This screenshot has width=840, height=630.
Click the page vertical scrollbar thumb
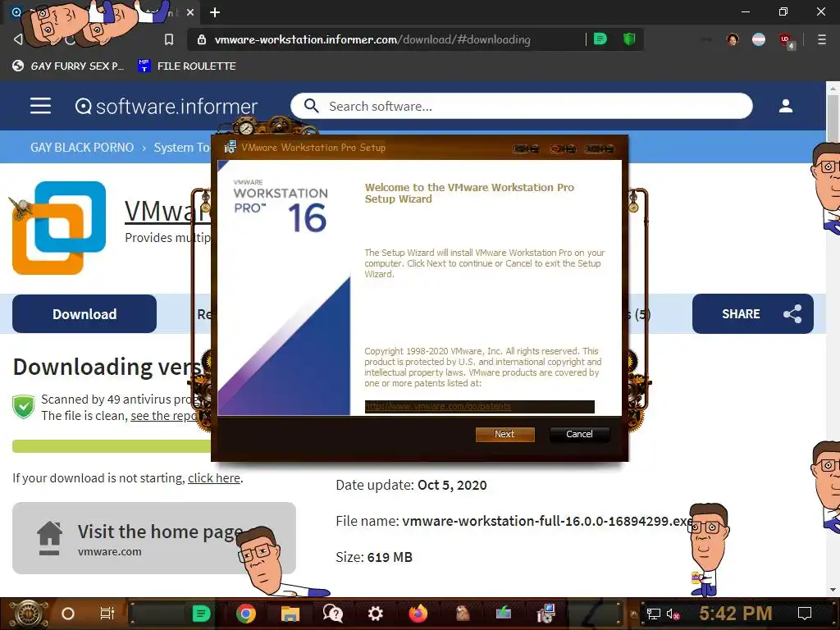click(x=833, y=118)
